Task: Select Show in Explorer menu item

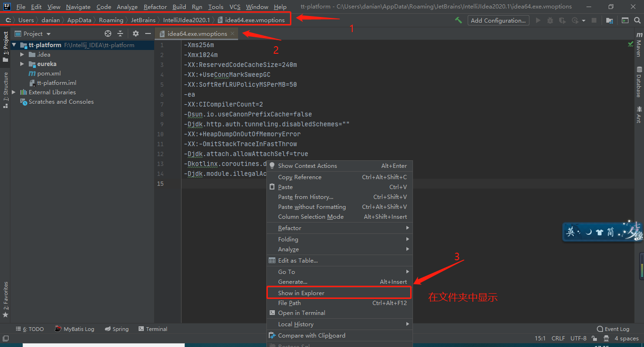Action: [339, 293]
